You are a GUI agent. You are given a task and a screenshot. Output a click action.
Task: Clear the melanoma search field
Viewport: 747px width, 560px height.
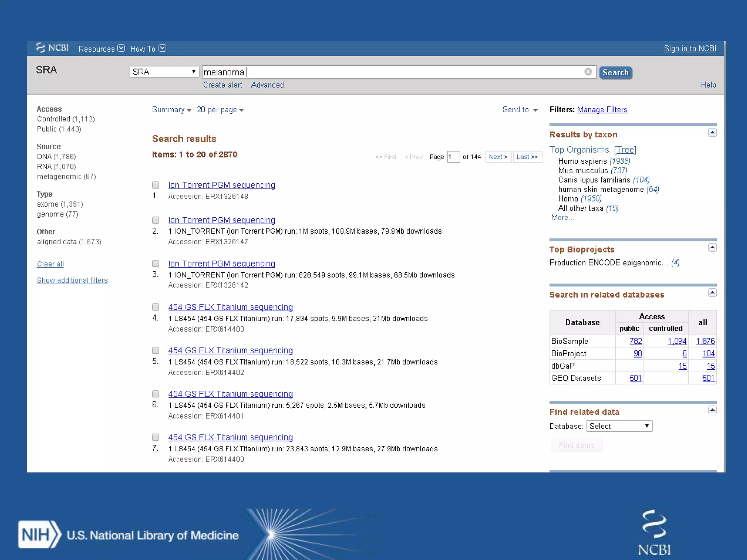click(588, 72)
